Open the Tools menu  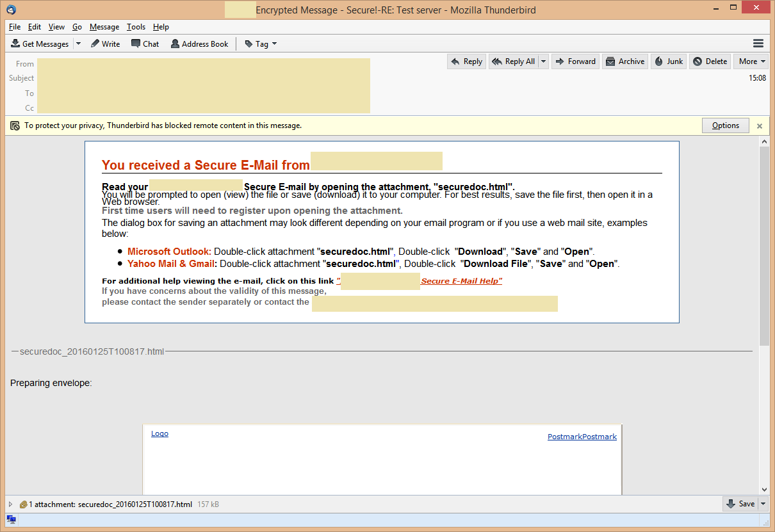point(136,27)
